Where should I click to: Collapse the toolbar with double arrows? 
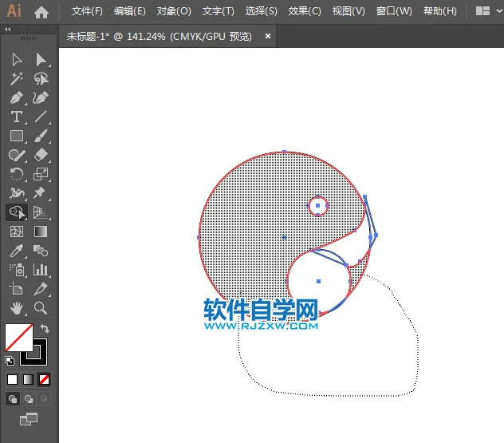coord(8,30)
